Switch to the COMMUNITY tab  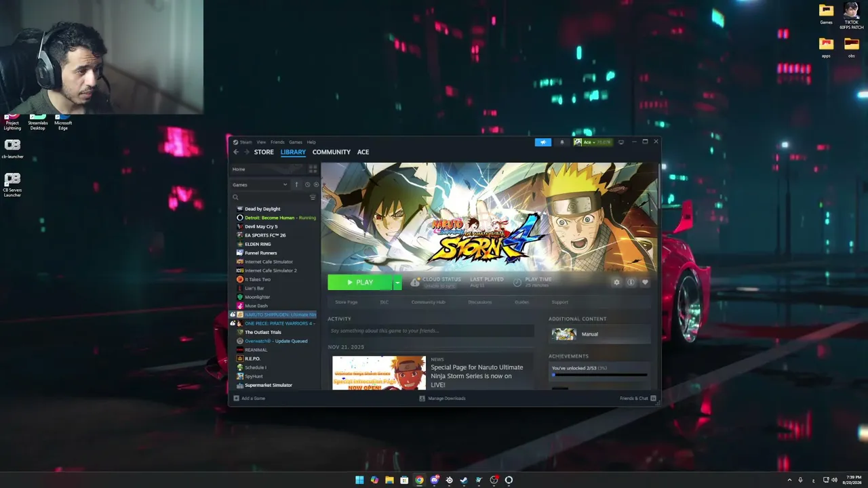pyautogui.click(x=332, y=152)
